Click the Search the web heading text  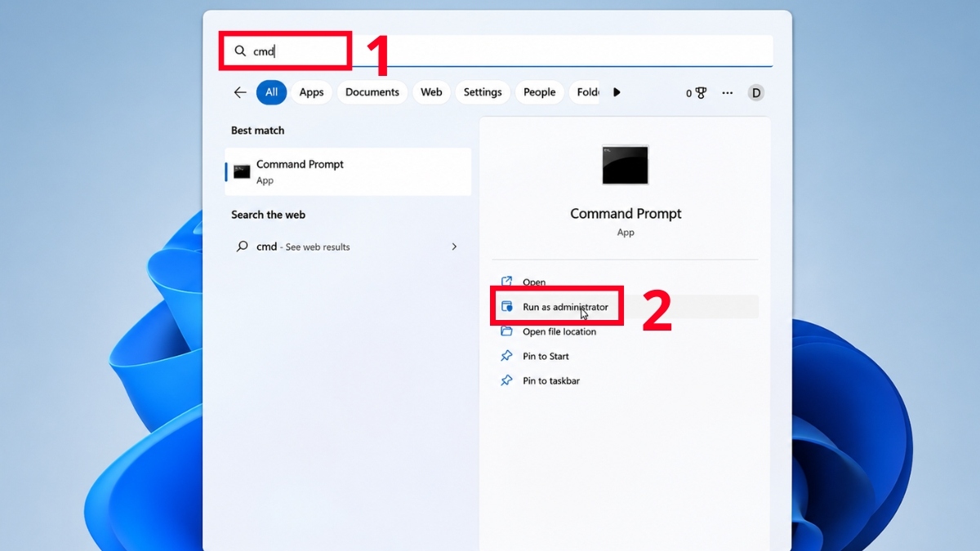pyautogui.click(x=268, y=215)
